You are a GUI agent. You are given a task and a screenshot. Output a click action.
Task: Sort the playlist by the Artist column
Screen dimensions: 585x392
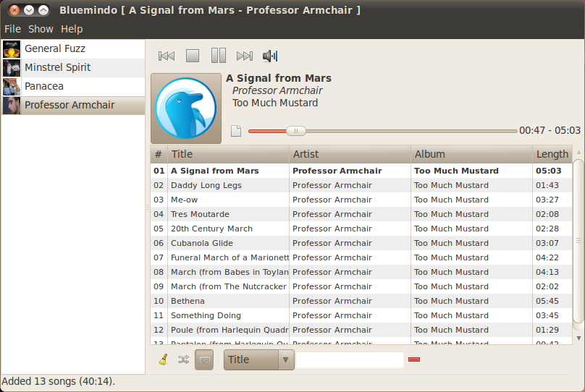pos(350,154)
